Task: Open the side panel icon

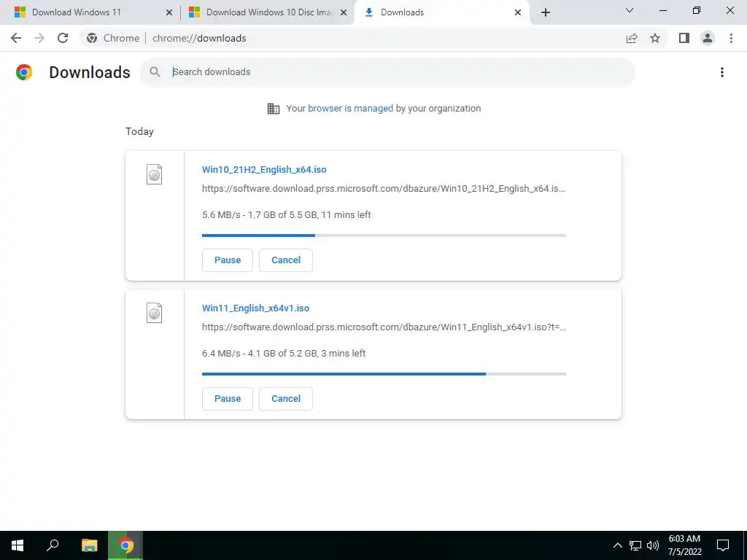Action: coord(684,38)
